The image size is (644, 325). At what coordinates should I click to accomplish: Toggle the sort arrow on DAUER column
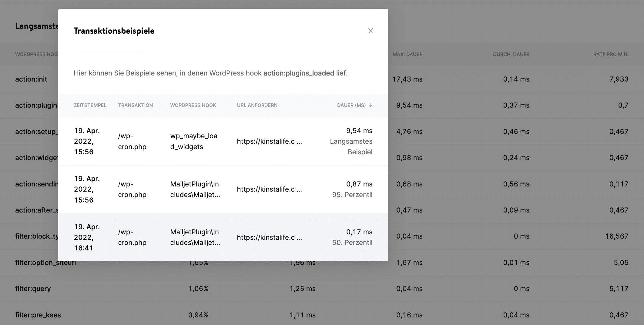click(x=371, y=105)
